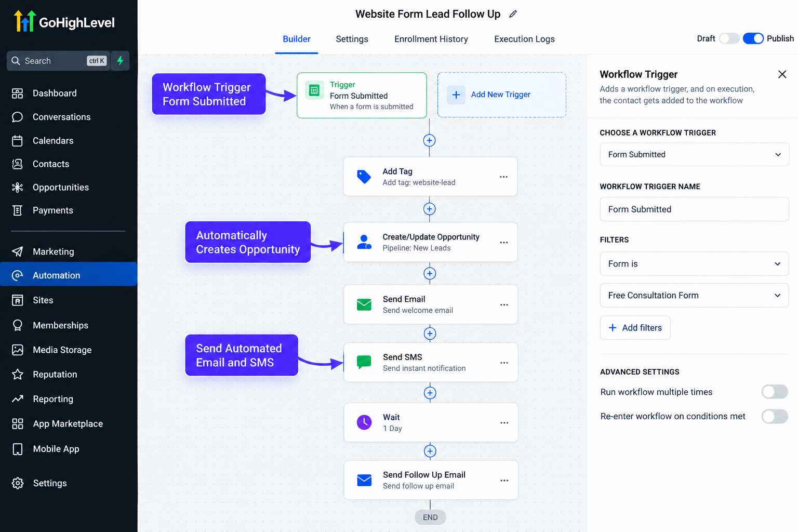Image resolution: width=798 pixels, height=532 pixels.
Task: Select the Form Submitted trigger card
Action: tap(362, 95)
